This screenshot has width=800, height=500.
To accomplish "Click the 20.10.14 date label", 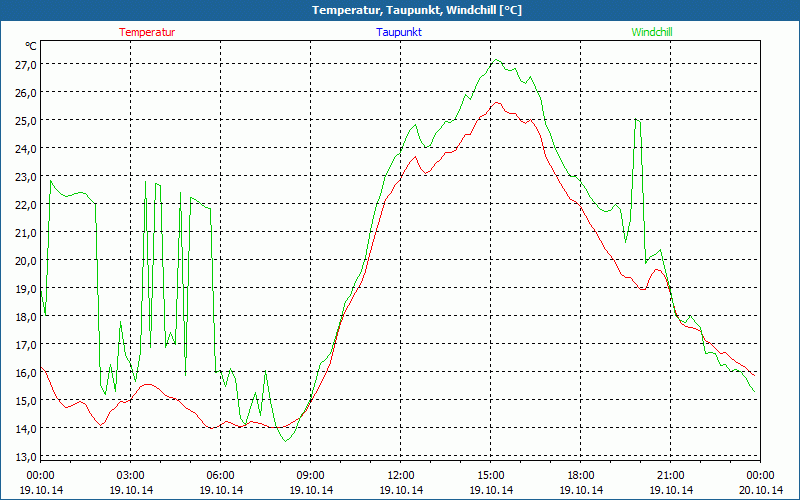I will point(761,490).
